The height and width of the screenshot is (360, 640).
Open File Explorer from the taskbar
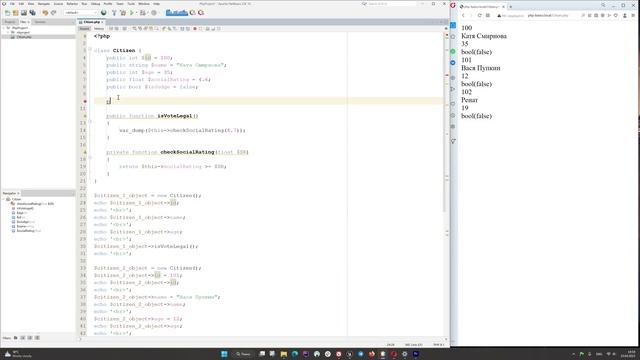point(283,354)
